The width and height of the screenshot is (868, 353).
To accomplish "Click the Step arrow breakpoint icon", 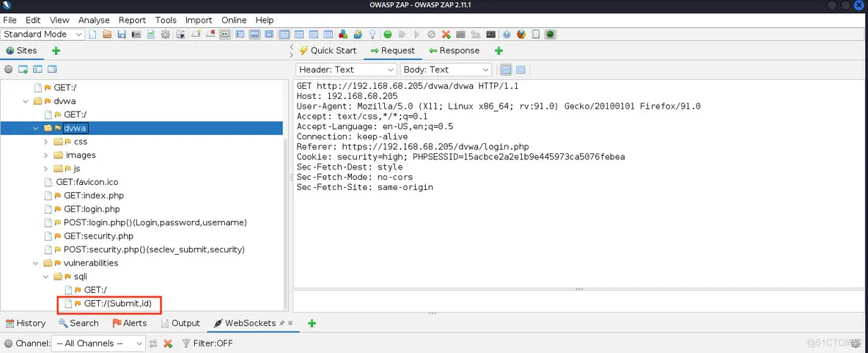I will [402, 34].
